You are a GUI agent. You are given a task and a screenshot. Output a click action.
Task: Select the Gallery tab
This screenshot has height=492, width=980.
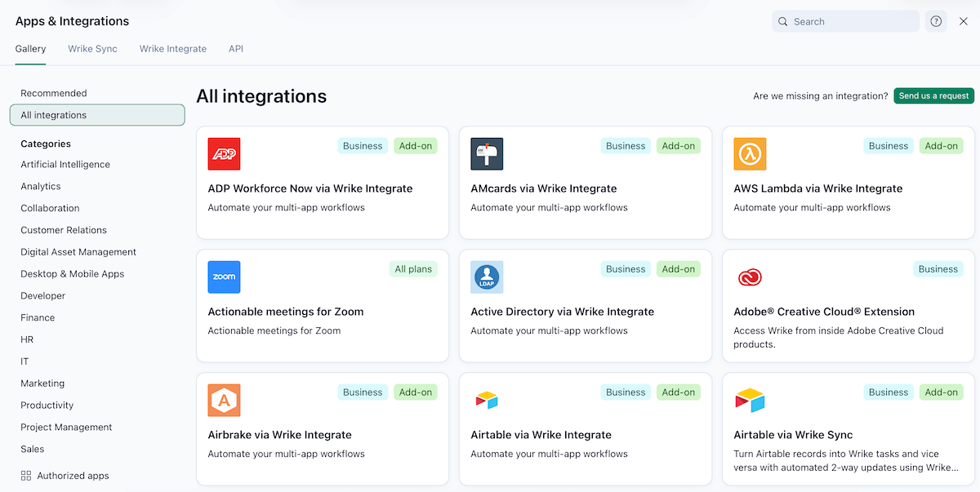pyautogui.click(x=30, y=49)
